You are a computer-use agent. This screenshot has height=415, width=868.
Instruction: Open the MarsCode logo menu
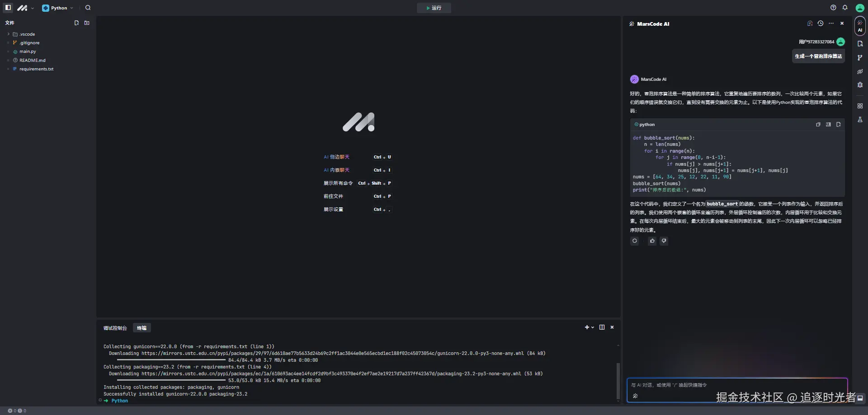pyautogui.click(x=25, y=8)
